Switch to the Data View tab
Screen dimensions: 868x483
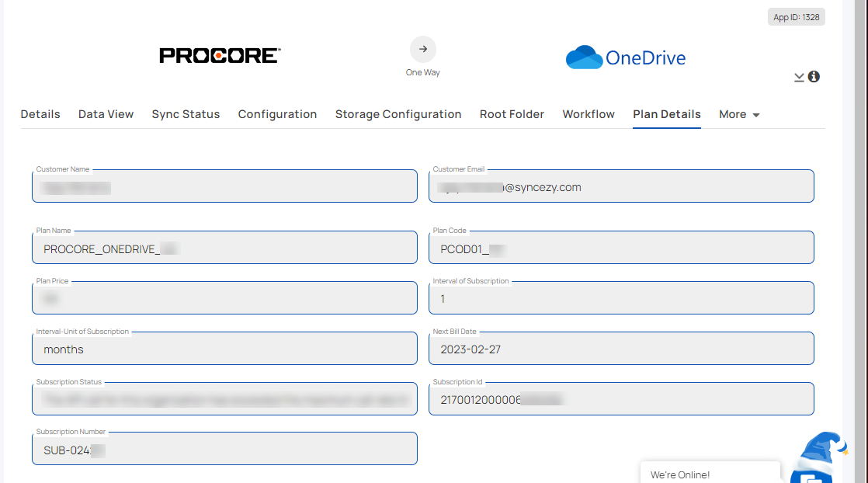(106, 114)
